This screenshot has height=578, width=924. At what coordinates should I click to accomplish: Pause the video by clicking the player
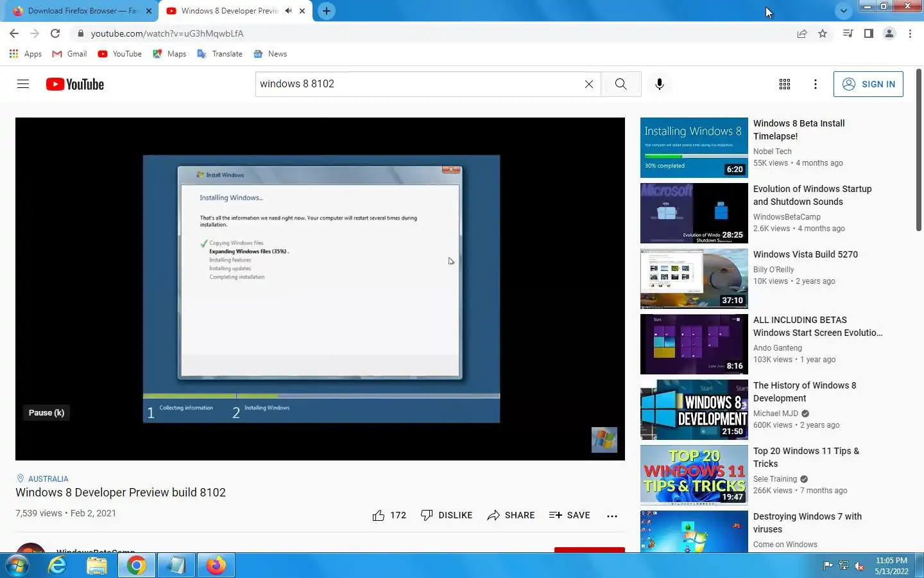[x=320, y=288]
